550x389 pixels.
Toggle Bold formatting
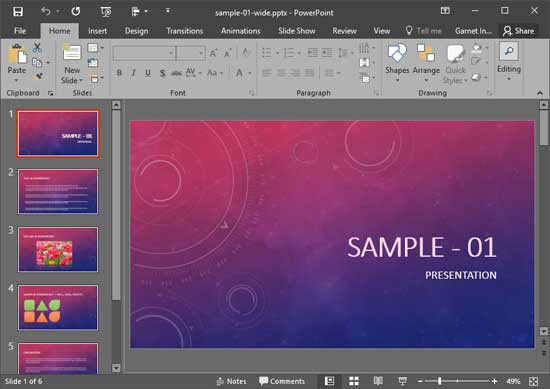(119, 73)
